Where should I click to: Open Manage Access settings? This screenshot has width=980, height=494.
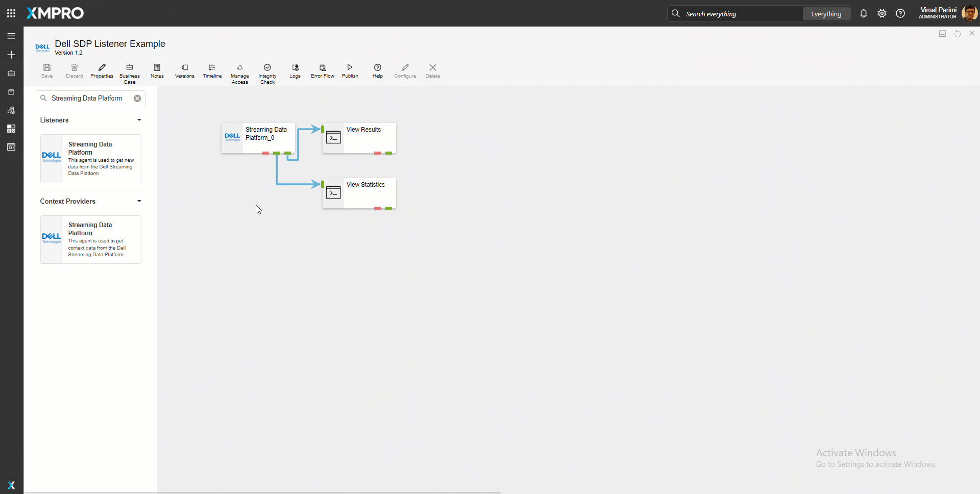(x=239, y=73)
